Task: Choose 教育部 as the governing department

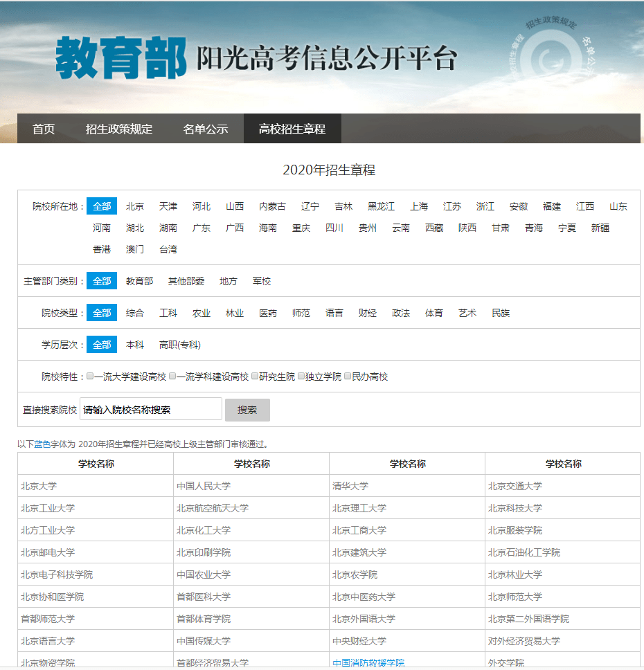Action: tap(139, 281)
